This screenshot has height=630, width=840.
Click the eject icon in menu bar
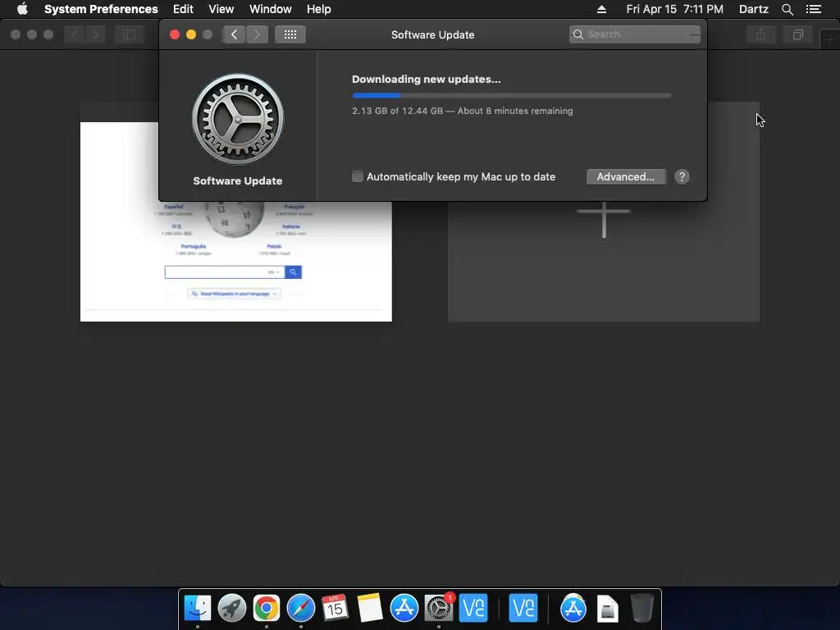click(x=601, y=9)
